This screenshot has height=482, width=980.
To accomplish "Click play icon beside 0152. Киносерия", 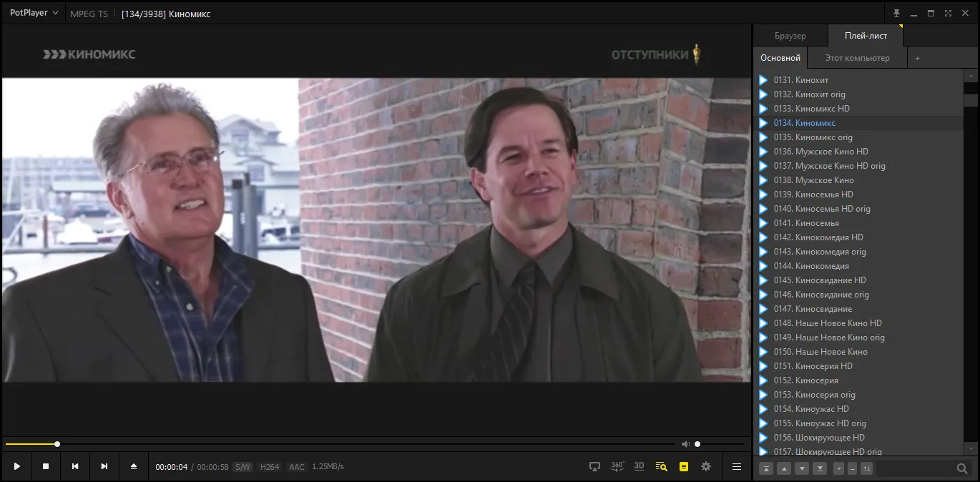I will pos(763,380).
